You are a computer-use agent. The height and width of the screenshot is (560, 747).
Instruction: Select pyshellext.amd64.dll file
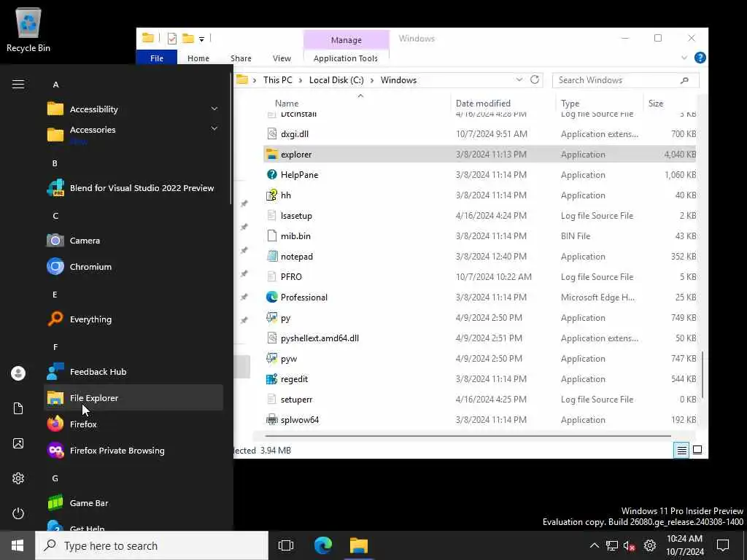(x=480, y=338)
